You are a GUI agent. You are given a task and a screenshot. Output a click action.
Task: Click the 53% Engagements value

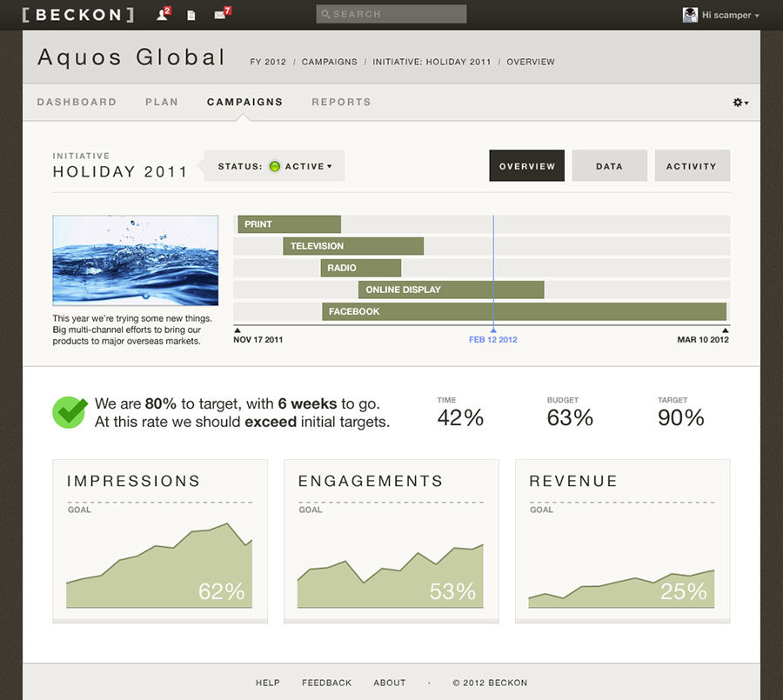pyautogui.click(x=452, y=591)
